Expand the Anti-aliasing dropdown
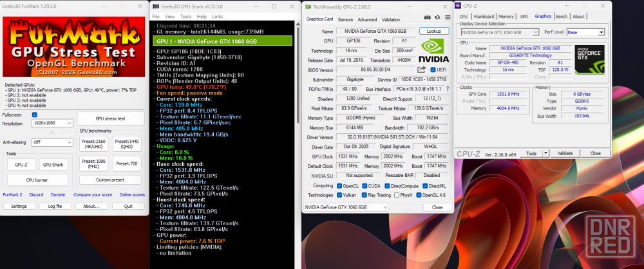The height and width of the screenshot is (269, 644). tap(51, 142)
